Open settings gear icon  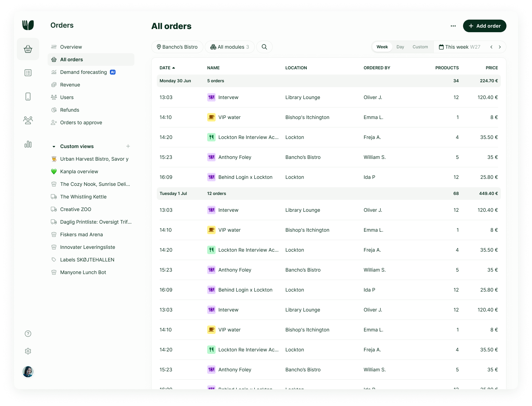click(28, 351)
